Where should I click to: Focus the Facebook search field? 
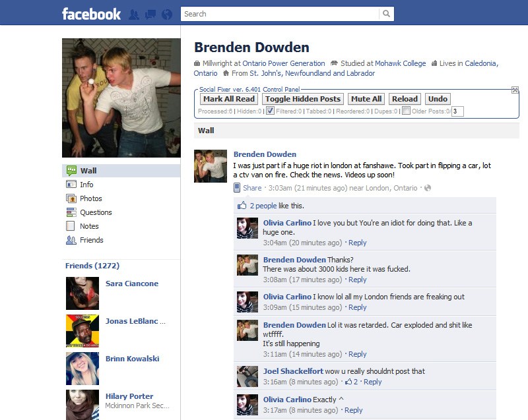coord(280,14)
